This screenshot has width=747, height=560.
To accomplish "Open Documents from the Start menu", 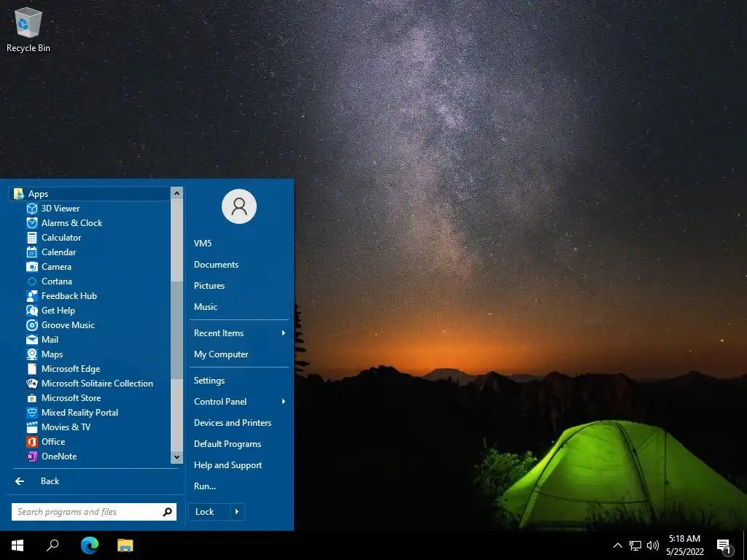I will tap(216, 265).
